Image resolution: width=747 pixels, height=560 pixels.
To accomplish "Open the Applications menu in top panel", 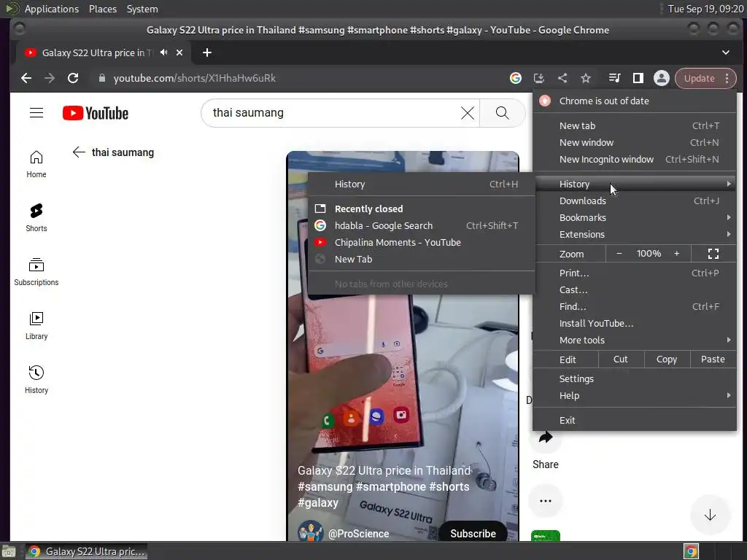I will [x=52, y=9].
